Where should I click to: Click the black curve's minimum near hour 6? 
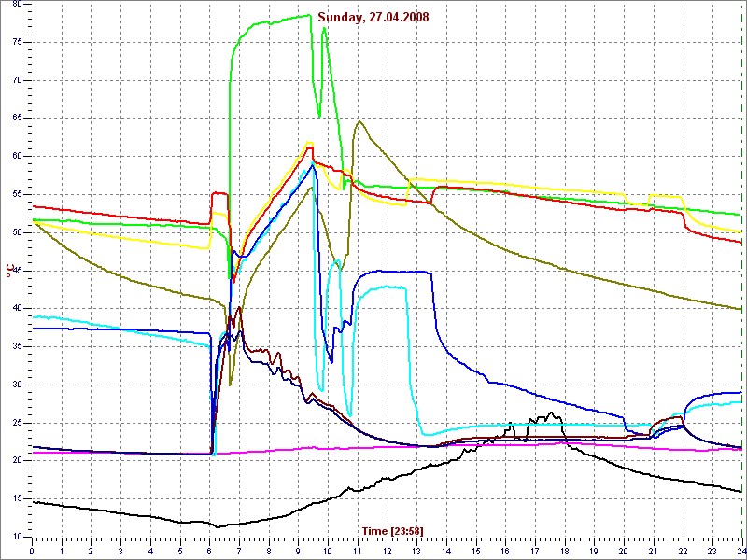tap(218, 526)
